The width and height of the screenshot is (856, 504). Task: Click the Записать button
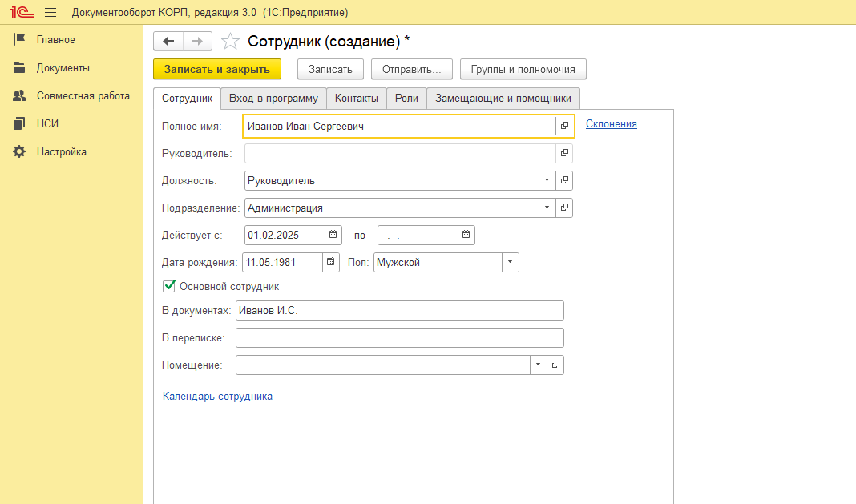click(330, 70)
